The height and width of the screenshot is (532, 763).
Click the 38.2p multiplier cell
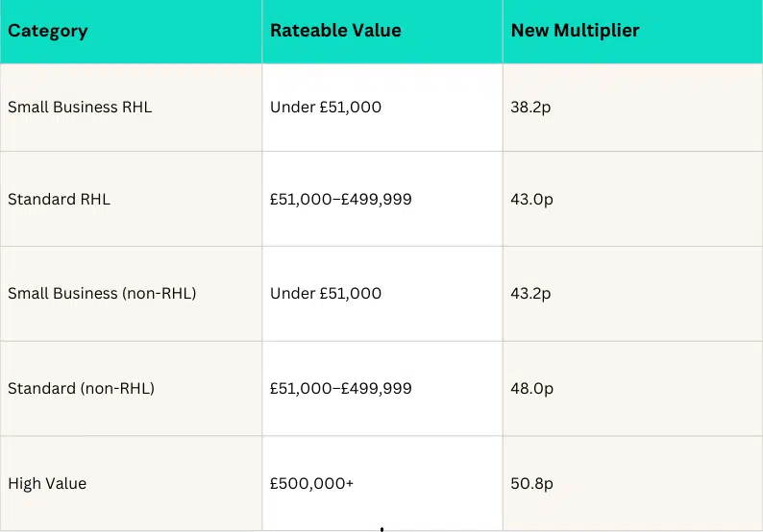(x=530, y=108)
